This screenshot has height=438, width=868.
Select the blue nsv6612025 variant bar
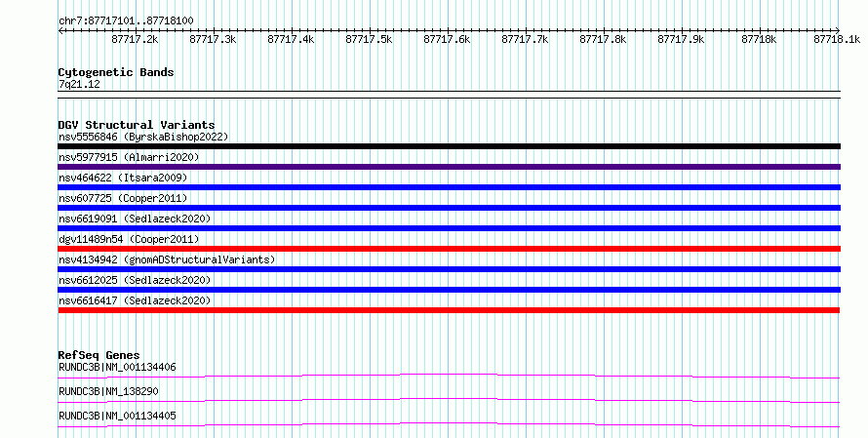coord(449,290)
